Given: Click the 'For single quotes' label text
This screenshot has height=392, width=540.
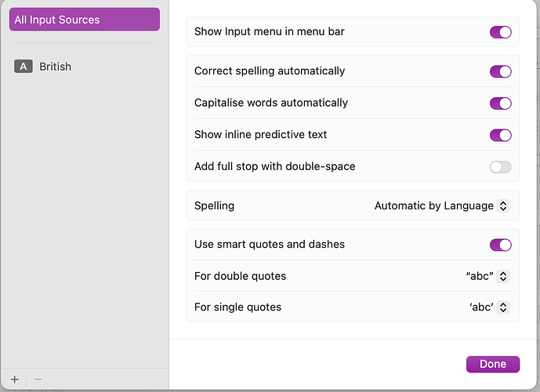Looking at the screenshot, I should [237, 307].
